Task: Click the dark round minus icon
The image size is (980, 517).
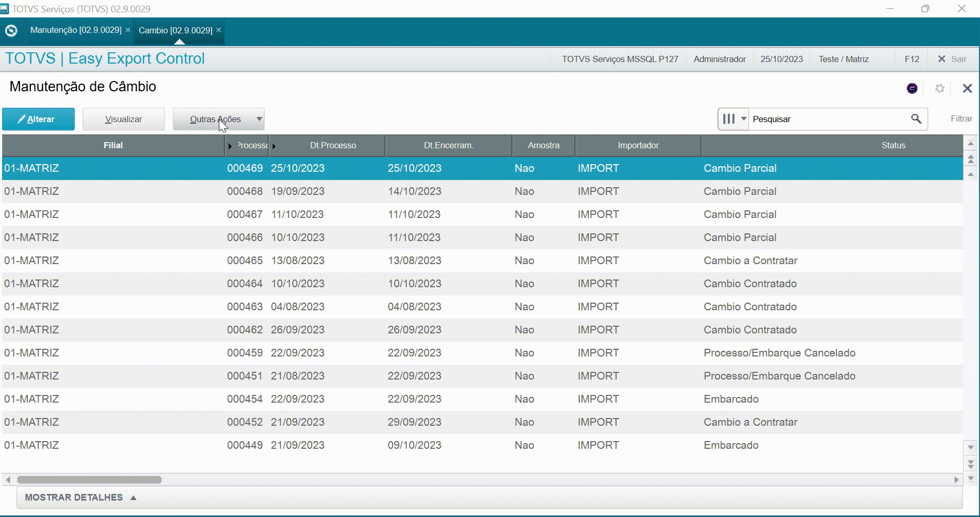Action: point(912,88)
